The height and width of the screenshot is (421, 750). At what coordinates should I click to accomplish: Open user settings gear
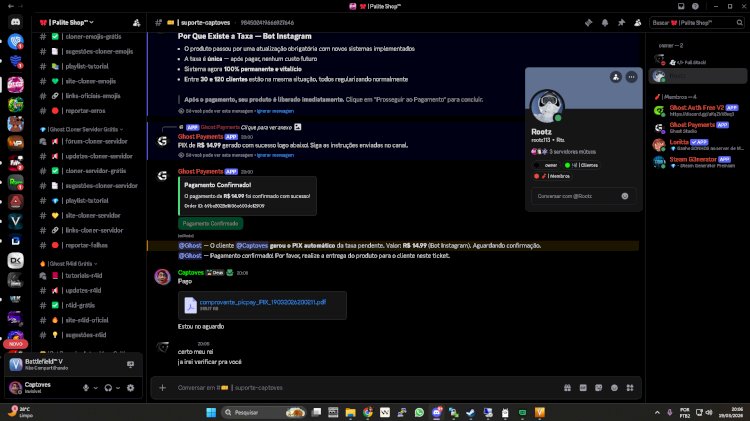click(131, 388)
